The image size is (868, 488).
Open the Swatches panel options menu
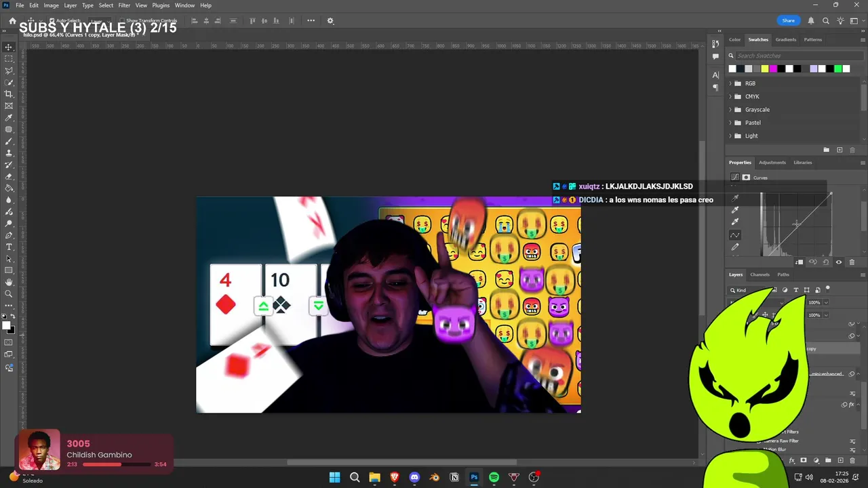pos(863,39)
